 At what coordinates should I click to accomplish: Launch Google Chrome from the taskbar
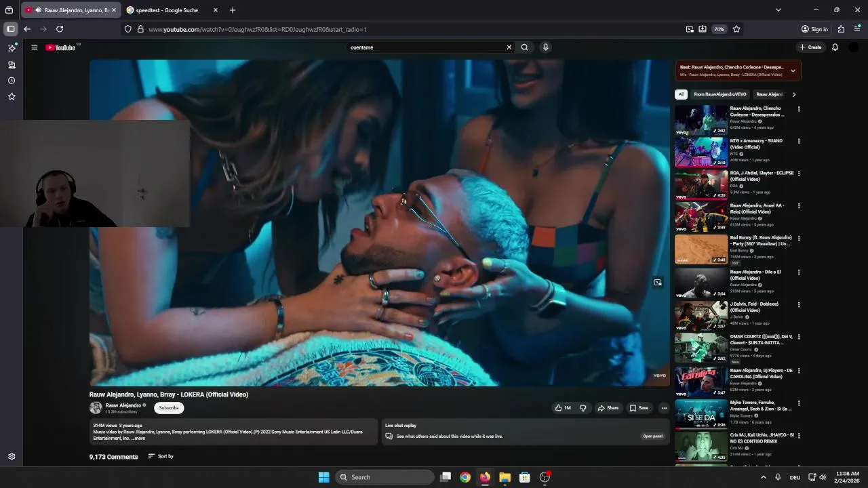(x=465, y=477)
